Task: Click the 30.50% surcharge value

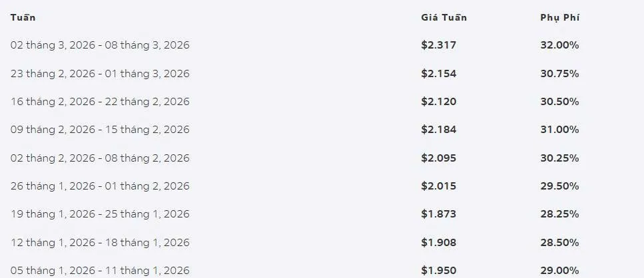Action: coord(559,102)
